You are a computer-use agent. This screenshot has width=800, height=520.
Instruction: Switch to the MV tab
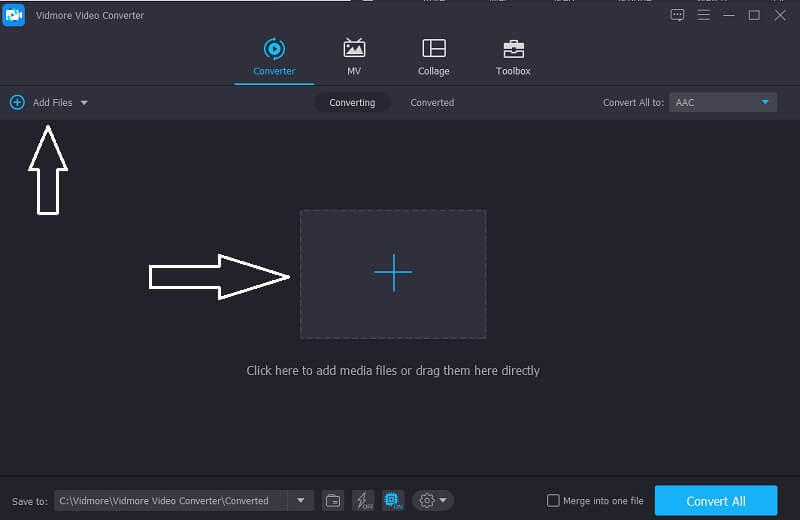pyautogui.click(x=354, y=57)
